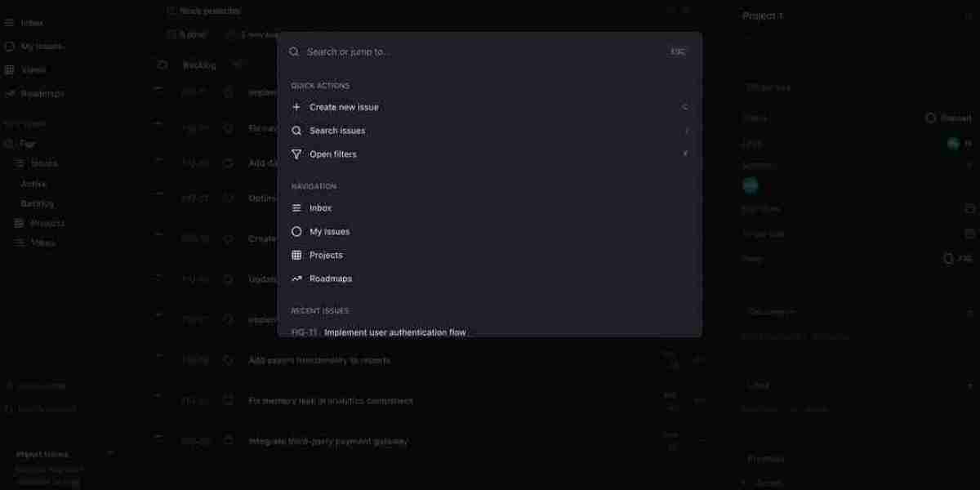Click the Inbox icon in the left sidebar
This screenshot has width=980, height=490.
pyautogui.click(x=10, y=23)
